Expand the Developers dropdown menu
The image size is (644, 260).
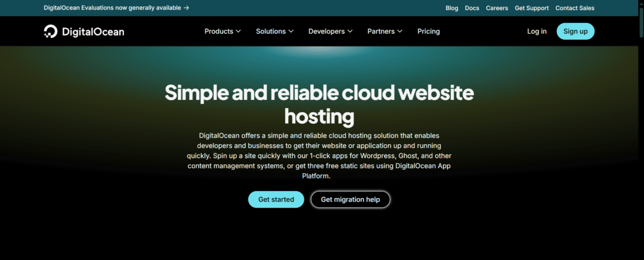[x=331, y=31]
